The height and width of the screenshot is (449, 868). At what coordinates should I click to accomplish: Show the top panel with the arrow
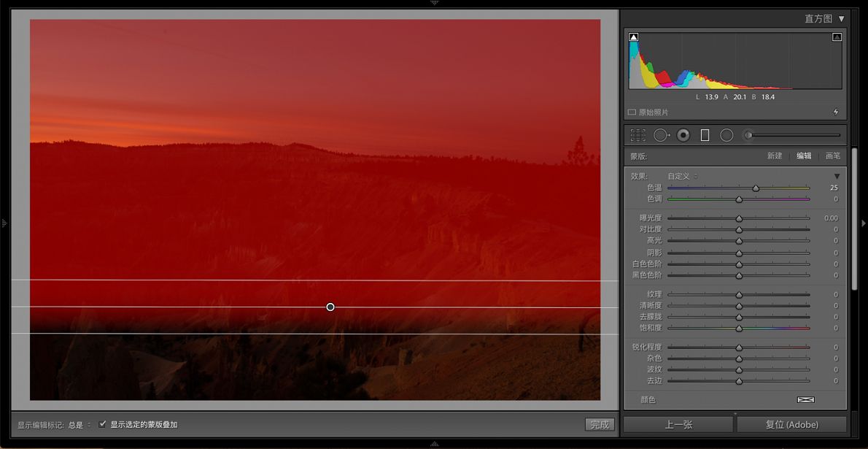point(435,3)
